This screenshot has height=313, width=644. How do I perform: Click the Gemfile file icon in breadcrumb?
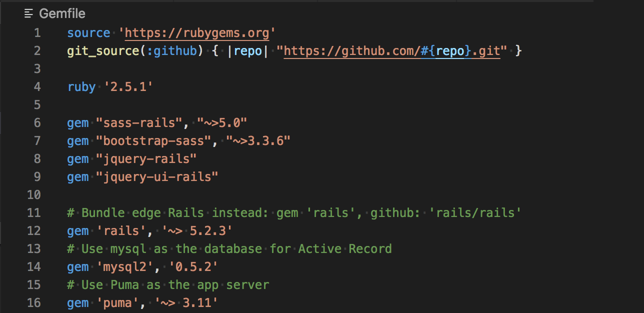[29, 13]
